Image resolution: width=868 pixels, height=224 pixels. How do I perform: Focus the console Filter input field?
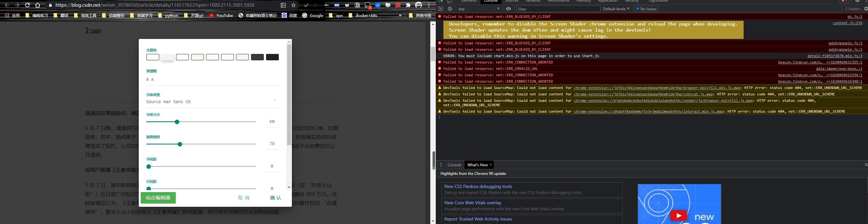pos(558,9)
